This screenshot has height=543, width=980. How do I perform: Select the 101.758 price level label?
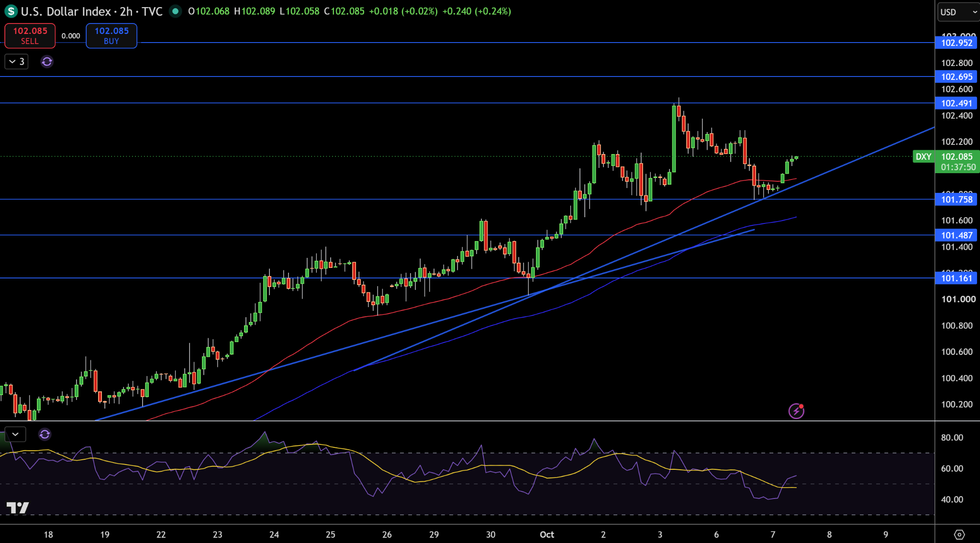point(957,199)
